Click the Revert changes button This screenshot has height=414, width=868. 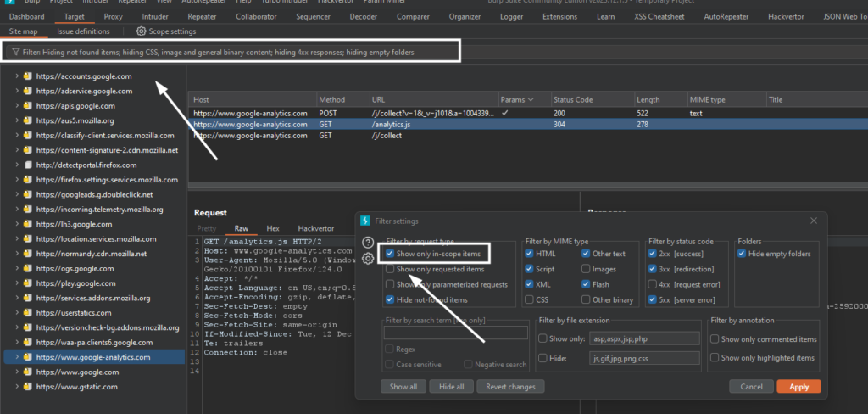510,386
